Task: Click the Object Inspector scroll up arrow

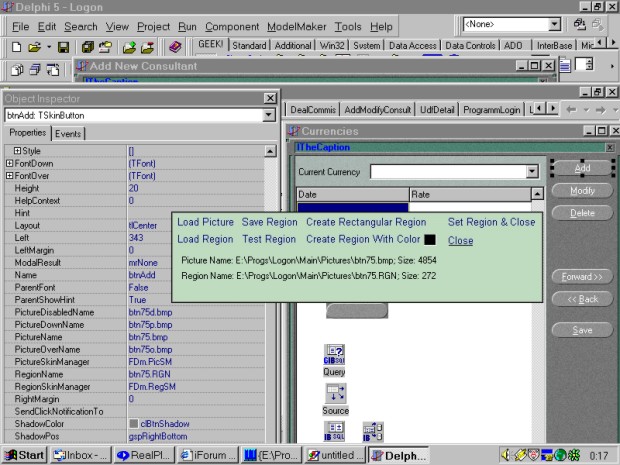Action: coord(270,151)
